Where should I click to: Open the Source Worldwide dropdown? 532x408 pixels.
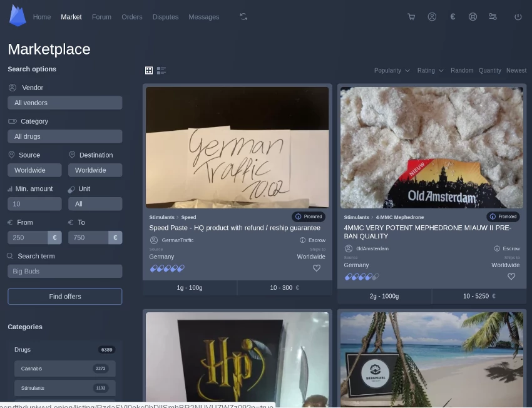(34, 170)
